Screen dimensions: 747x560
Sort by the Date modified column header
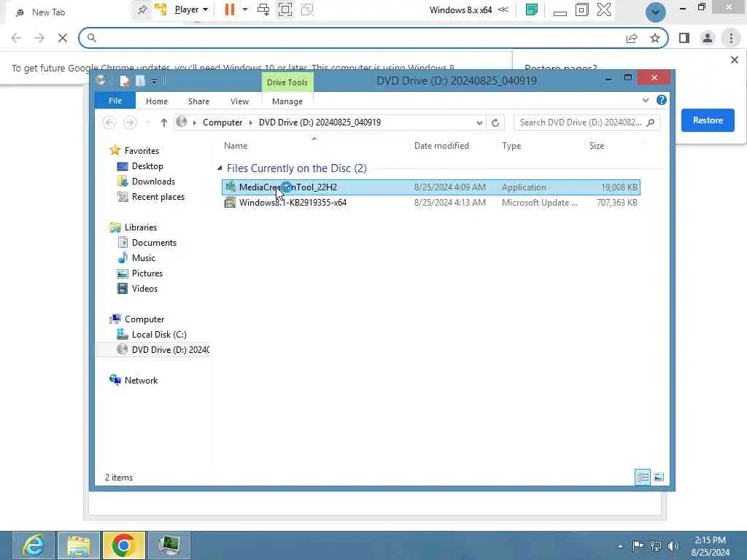point(441,146)
